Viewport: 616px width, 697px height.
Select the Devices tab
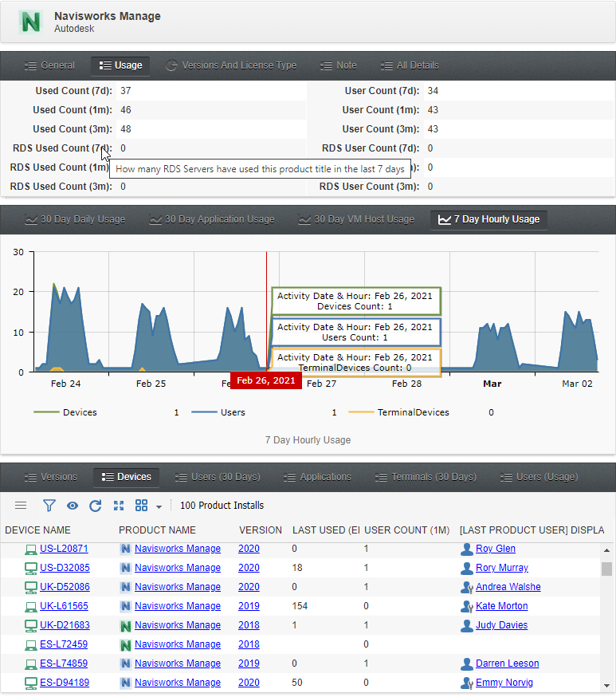click(126, 477)
